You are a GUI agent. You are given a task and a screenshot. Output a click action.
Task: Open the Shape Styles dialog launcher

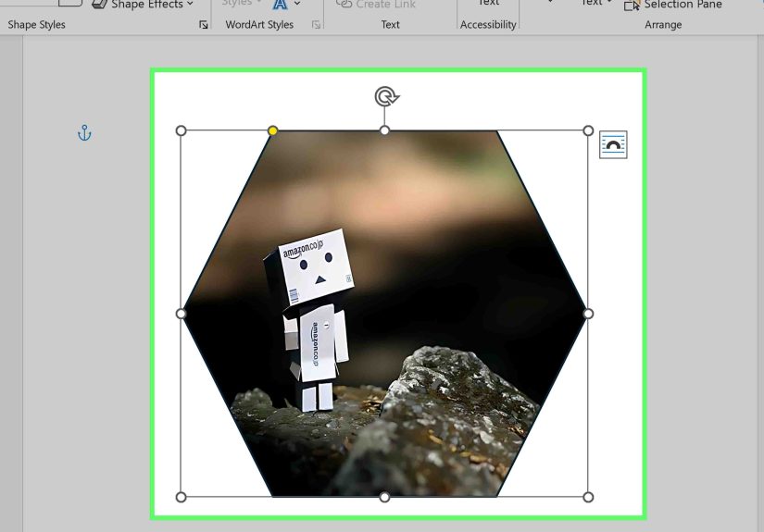[x=203, y=25]
